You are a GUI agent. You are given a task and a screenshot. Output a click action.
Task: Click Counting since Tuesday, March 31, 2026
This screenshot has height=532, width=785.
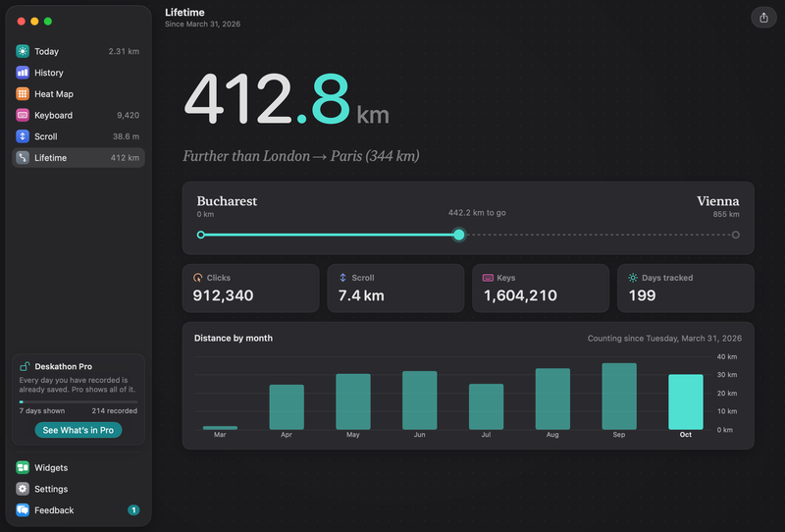click(664, 338)
